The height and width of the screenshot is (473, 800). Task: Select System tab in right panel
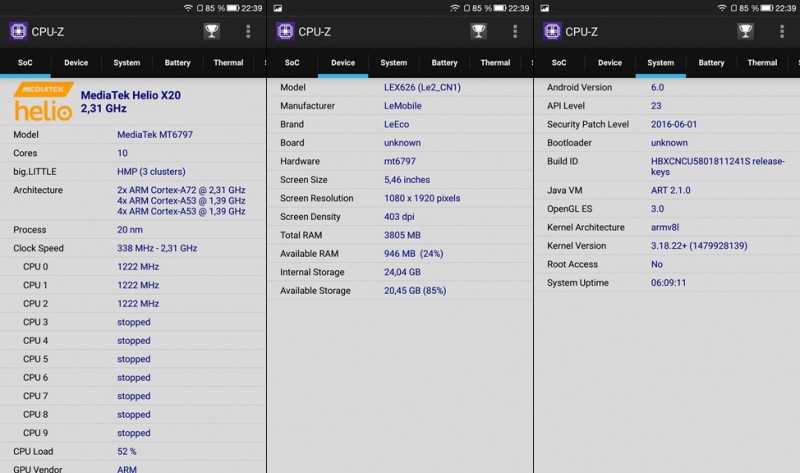(660, 63)
